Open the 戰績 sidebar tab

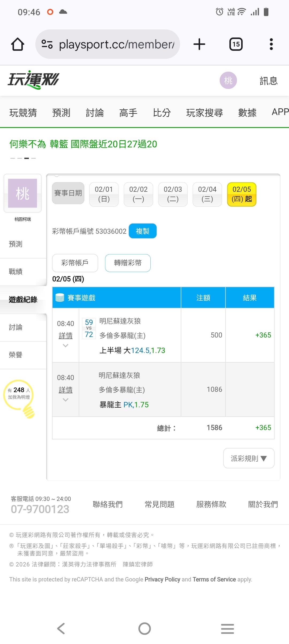pyautogui.click(x=16, y=272)
